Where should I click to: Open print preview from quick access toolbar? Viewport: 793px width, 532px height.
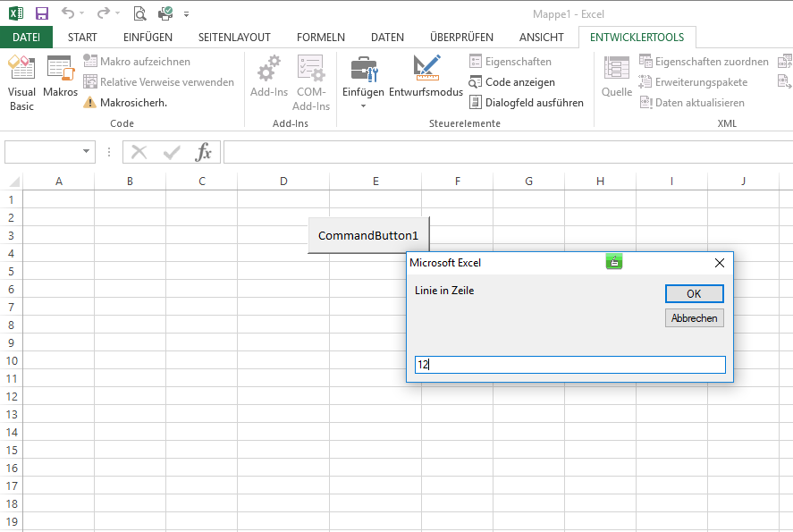139,13
